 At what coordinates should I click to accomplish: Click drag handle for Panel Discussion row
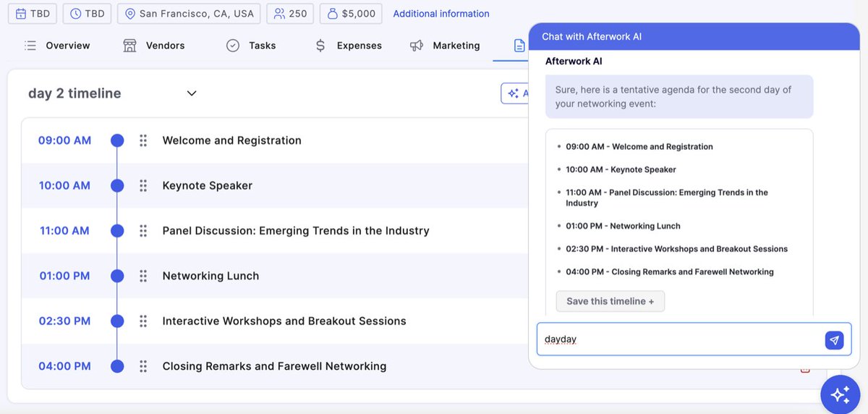click(143, 231)
